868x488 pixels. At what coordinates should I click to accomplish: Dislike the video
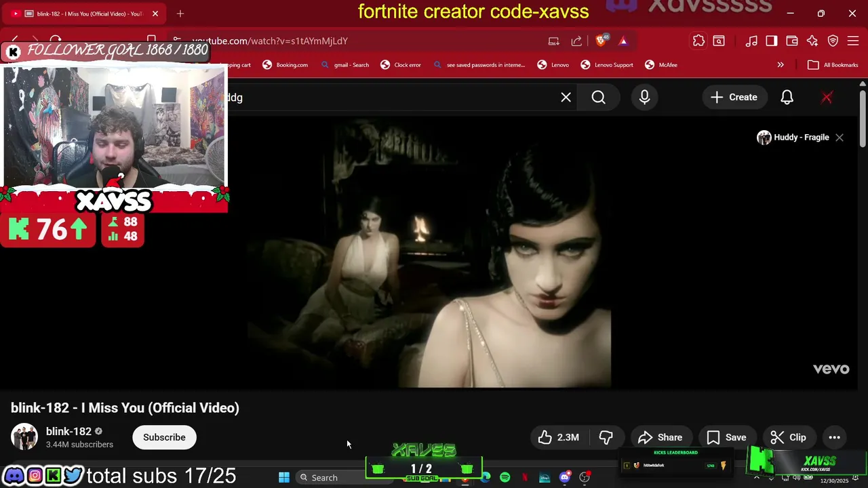[x=606, y=437]
